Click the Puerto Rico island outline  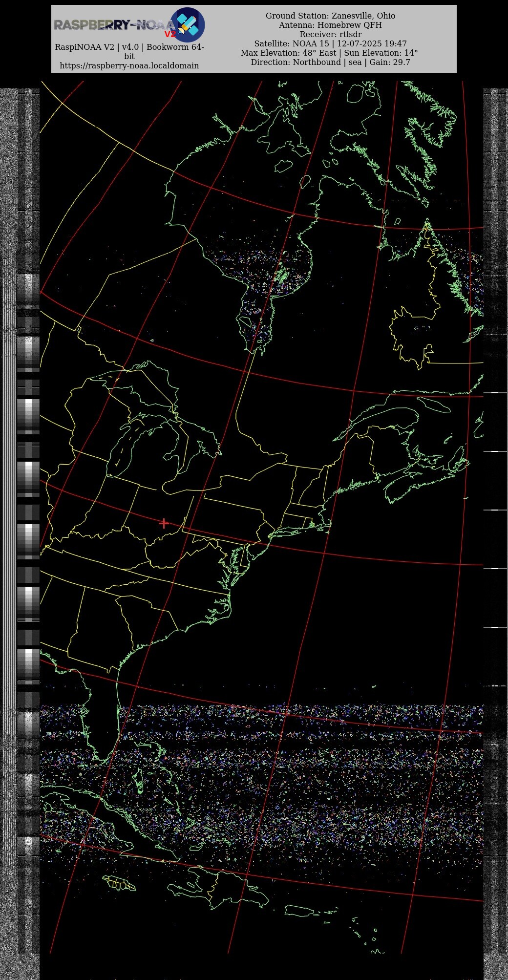(299, 912)
